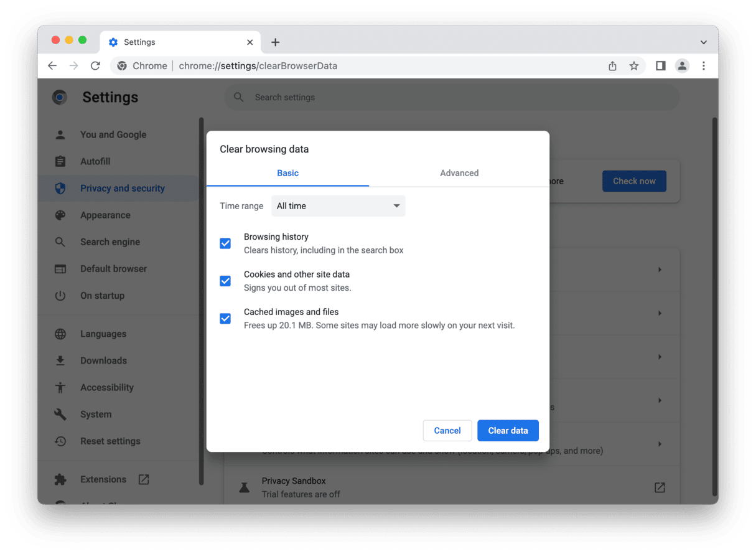Switch to the Advanced tab
The height and width of the screenshot is (554, 756).
[x=459, y=173]
